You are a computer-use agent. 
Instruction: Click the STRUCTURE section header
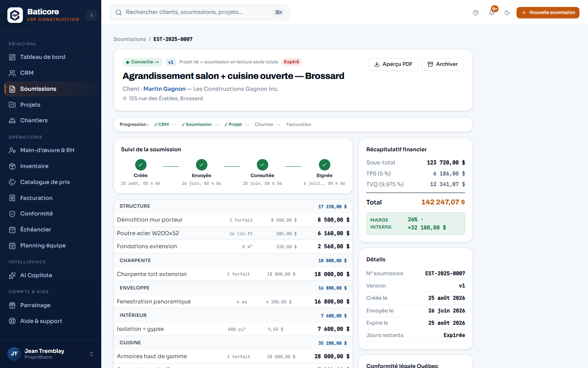click(233, 206)
